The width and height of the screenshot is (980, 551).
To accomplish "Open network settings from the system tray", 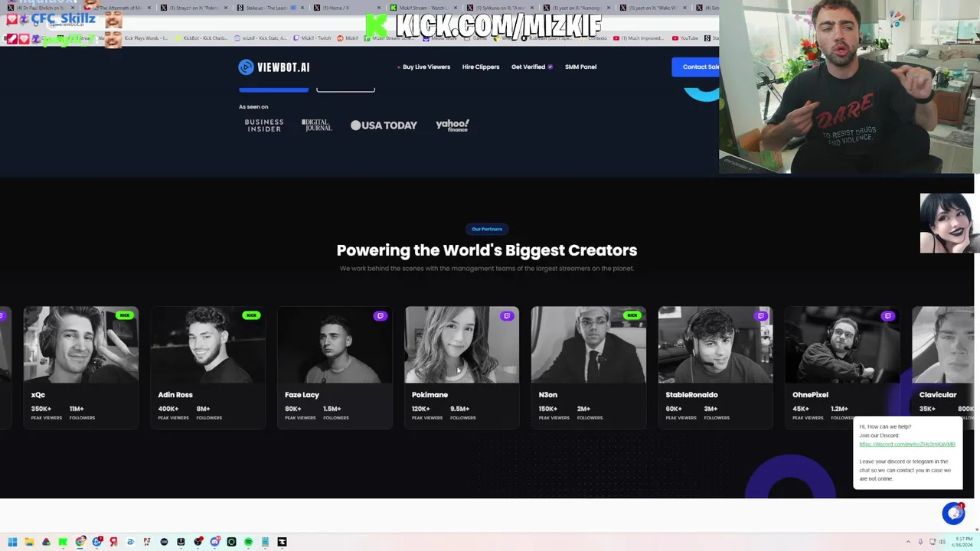I will tap(933, 542).
